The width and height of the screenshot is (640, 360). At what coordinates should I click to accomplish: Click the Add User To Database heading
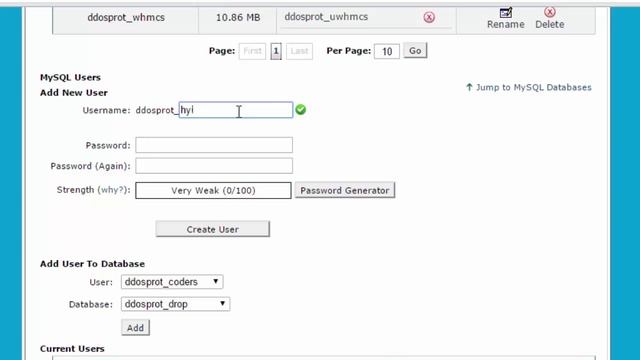click(92, 264)
